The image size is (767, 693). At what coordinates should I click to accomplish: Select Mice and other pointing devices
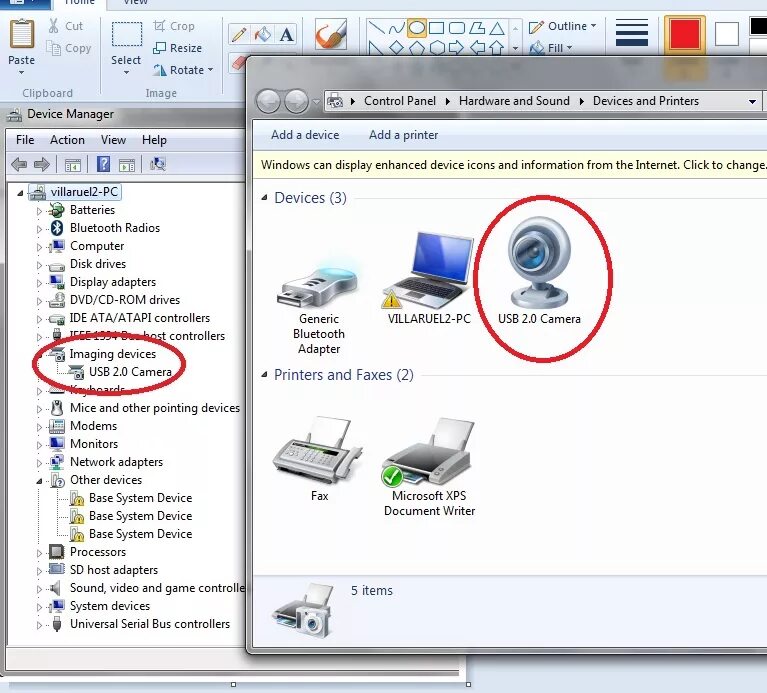[x=155, y=408]
